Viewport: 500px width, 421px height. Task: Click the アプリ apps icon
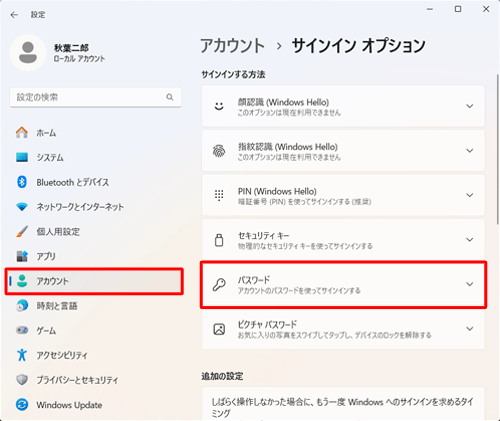point(22,256)
